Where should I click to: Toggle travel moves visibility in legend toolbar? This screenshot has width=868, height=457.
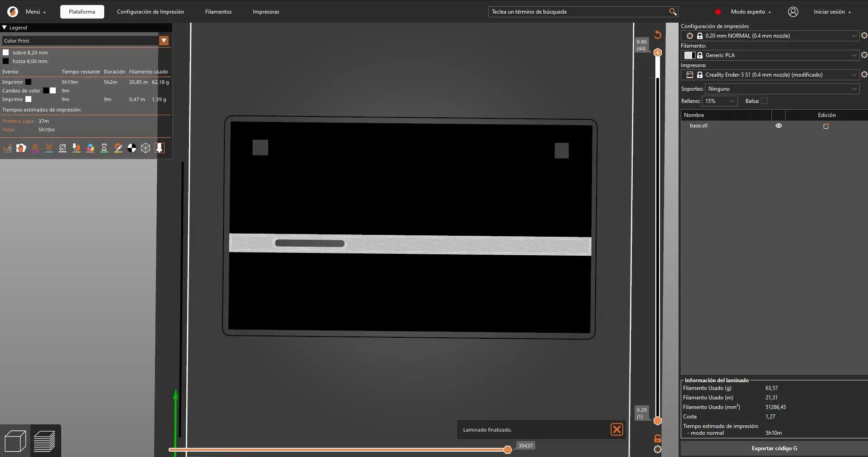(x=7, y=148)
